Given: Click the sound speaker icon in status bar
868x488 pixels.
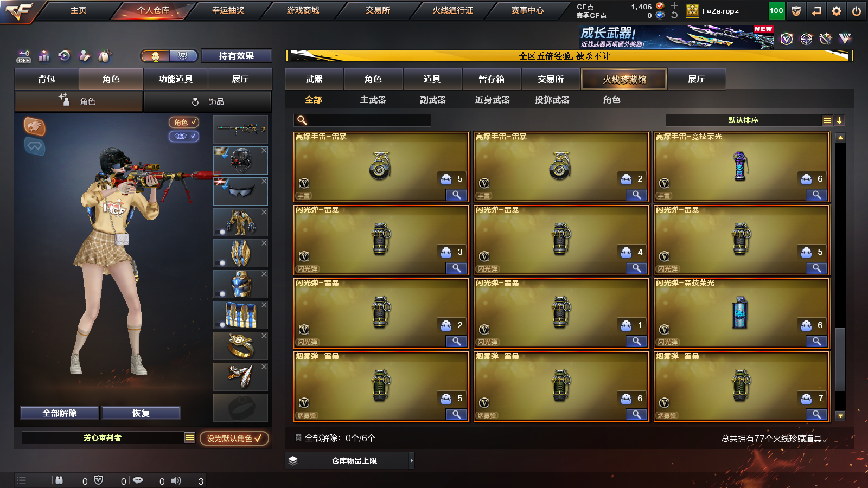Looking at the screenshot, I should tap(176, 480).
